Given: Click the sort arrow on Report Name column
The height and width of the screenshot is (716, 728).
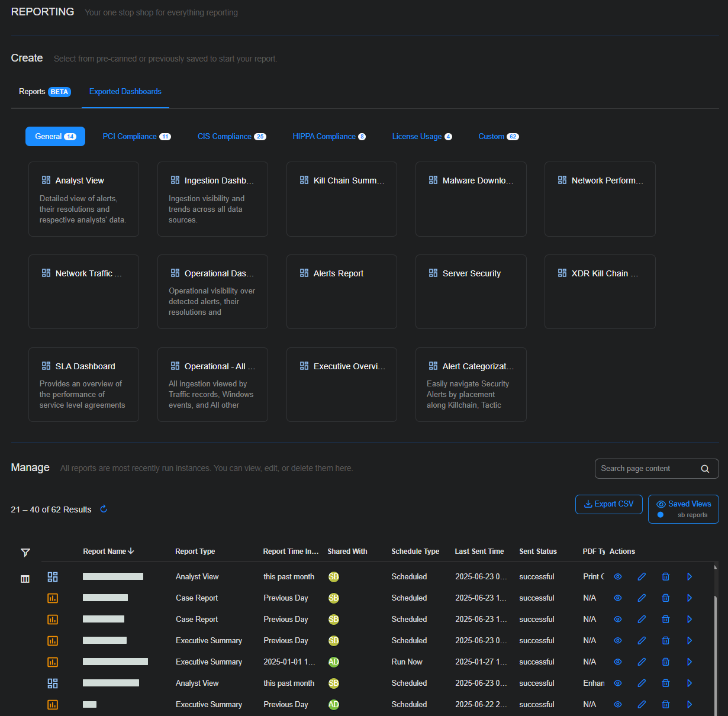Looking at the screenshot, I should (x=131, y=551).
